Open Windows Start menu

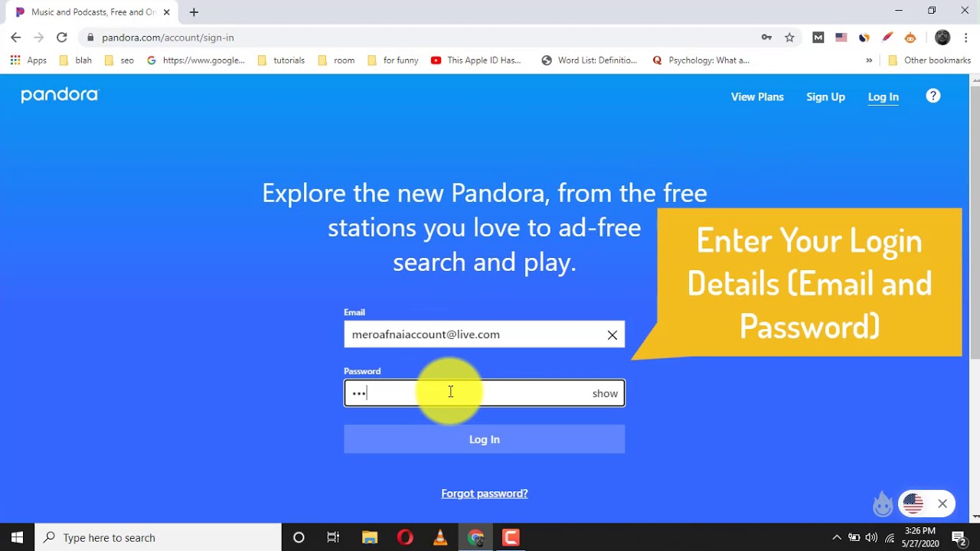click(x=17, y=537)
